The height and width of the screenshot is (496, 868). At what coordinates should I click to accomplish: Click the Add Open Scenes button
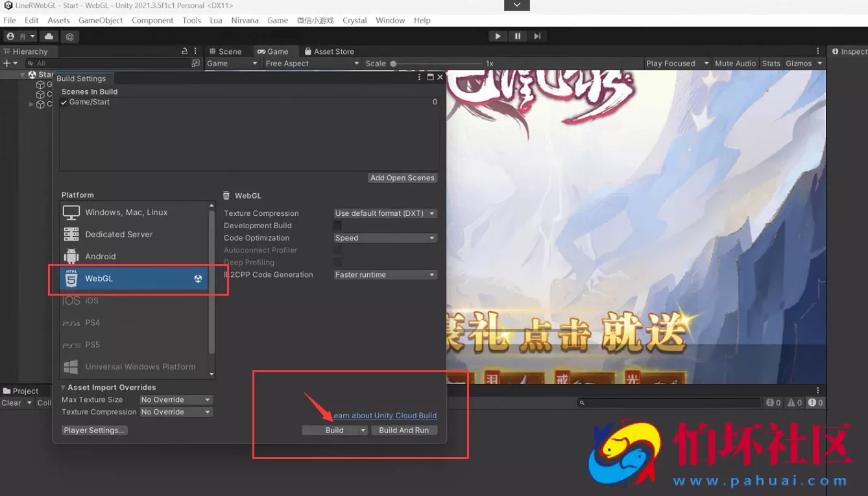pos(402,178)
